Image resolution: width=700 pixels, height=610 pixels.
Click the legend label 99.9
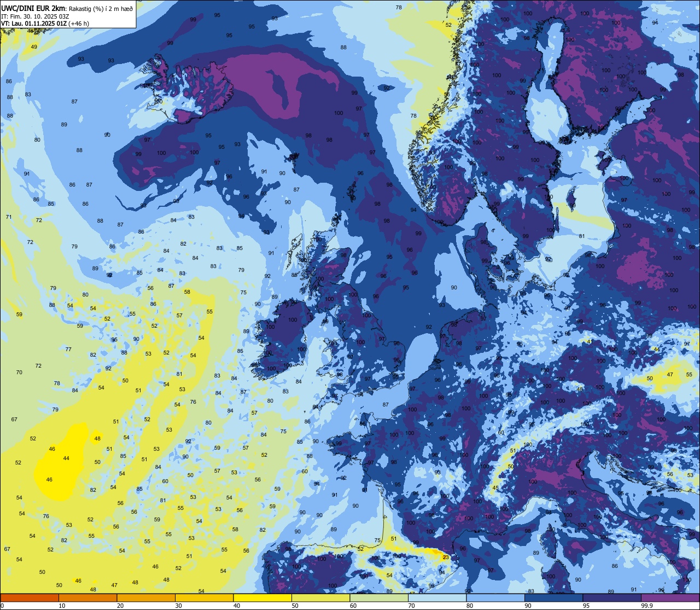[646, 606]
